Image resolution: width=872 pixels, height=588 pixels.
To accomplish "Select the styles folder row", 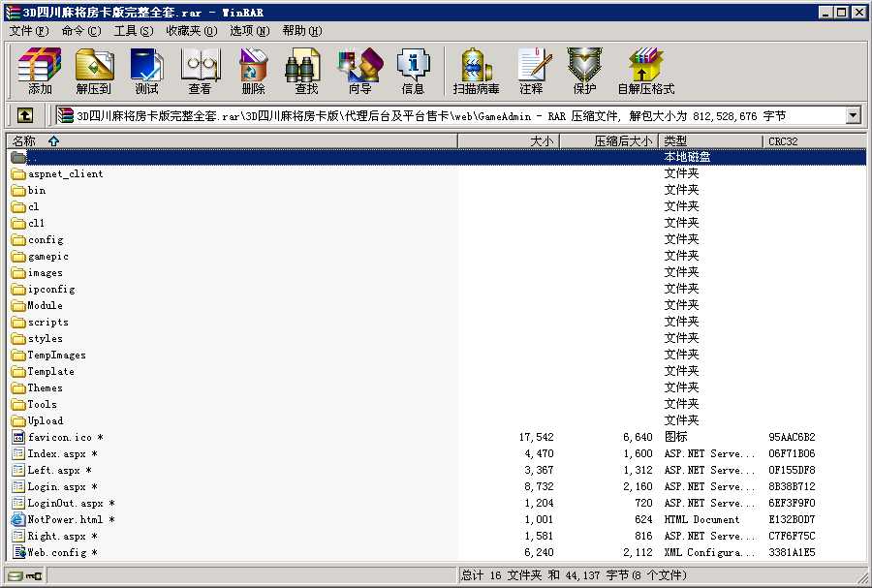I will point(436,338).
